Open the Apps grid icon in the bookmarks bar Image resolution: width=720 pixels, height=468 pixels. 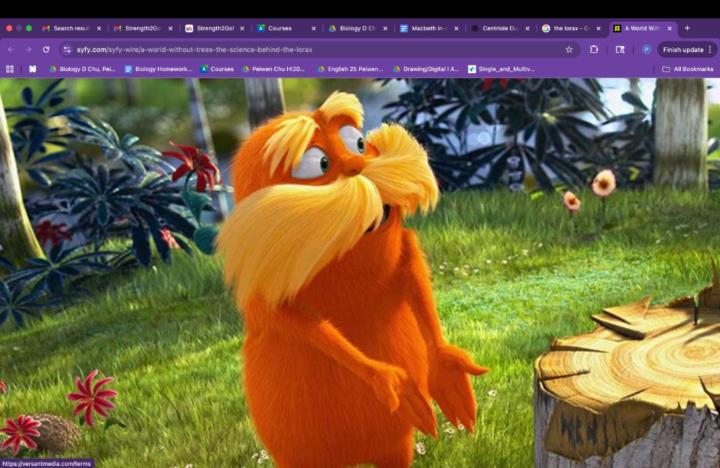(x=10, y=69)
